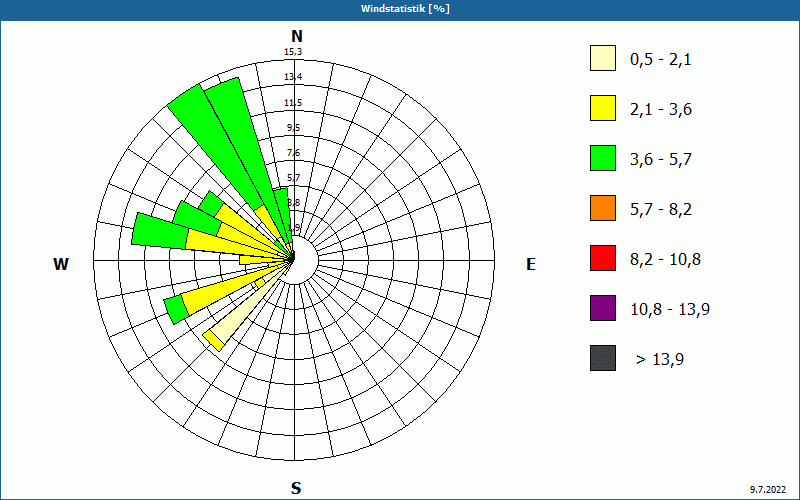Click the legend label '2,1 - 3,6'

661,110
